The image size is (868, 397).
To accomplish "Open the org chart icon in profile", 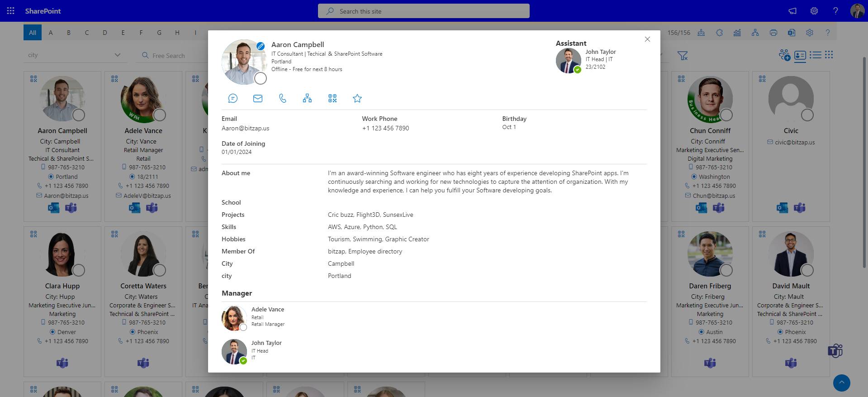I will (x=307, y=98).
